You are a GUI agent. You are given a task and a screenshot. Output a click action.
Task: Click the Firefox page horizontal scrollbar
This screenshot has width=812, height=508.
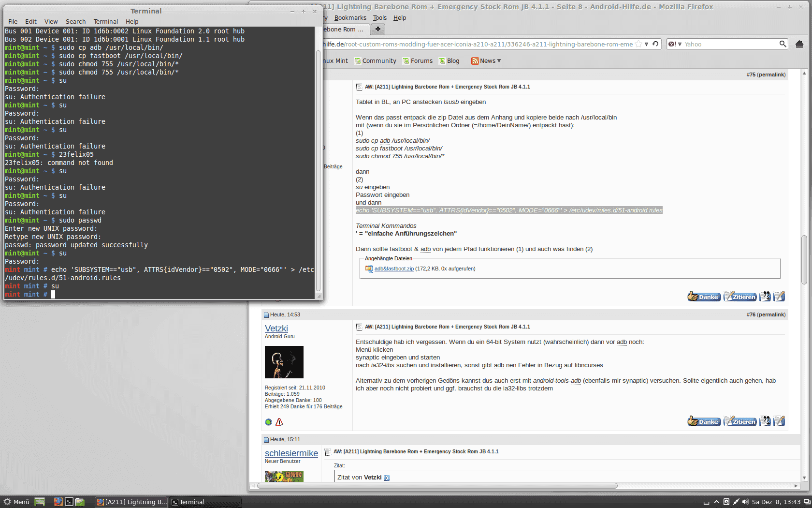point(437,486)
